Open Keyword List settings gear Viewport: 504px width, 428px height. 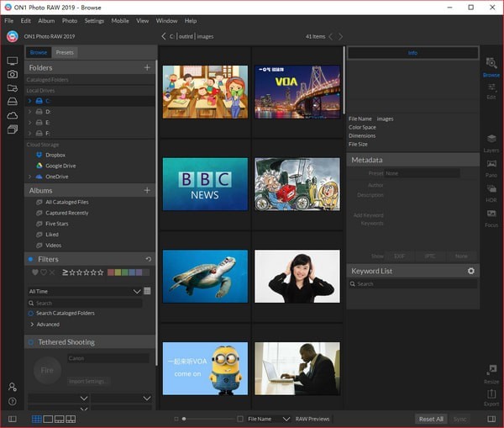[x=471, y=271]
